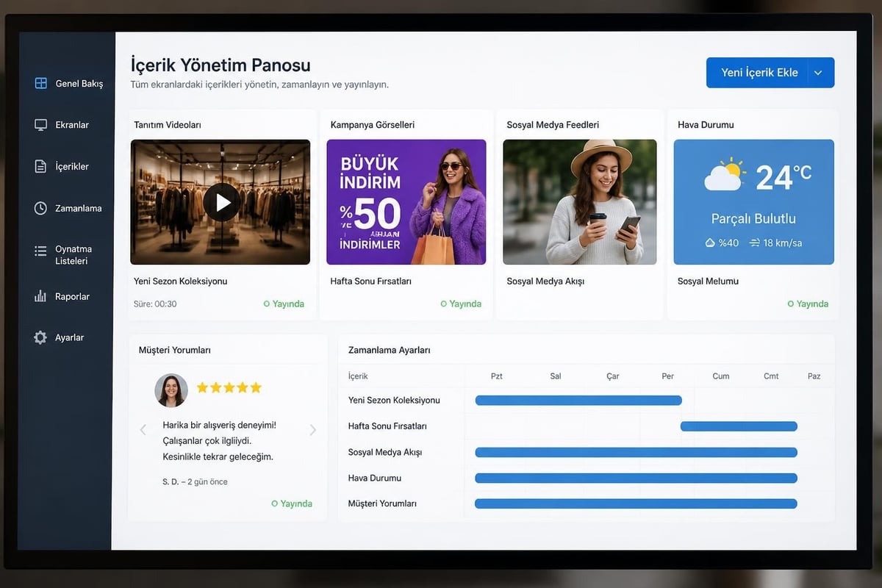Click the Genel Bakış grid icon

point(41,83)
